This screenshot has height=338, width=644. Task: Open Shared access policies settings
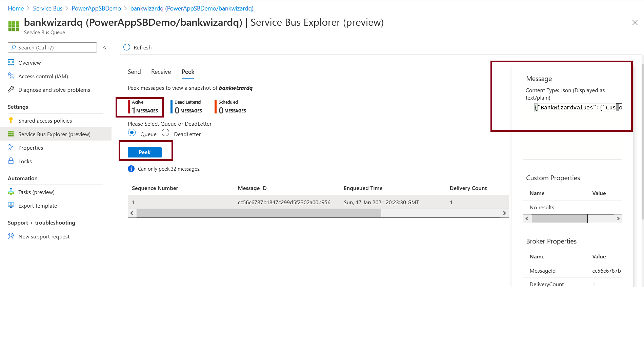point(45,121)
